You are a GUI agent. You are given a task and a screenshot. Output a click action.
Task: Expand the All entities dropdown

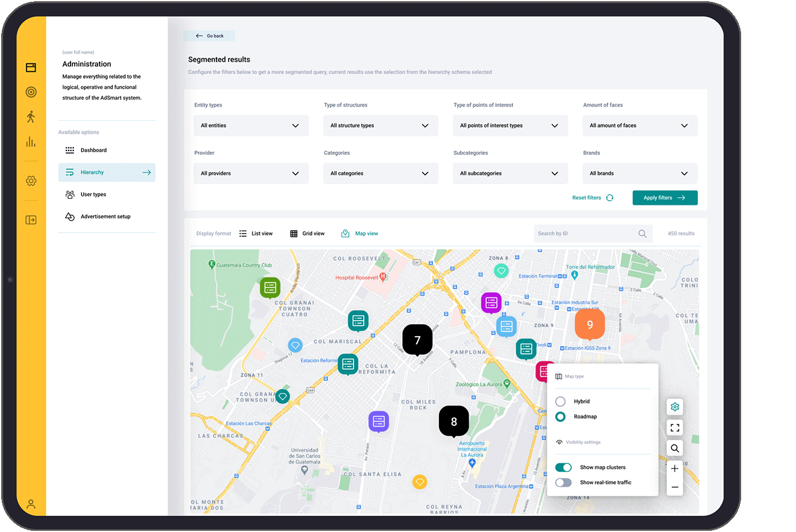pos(250,126)
